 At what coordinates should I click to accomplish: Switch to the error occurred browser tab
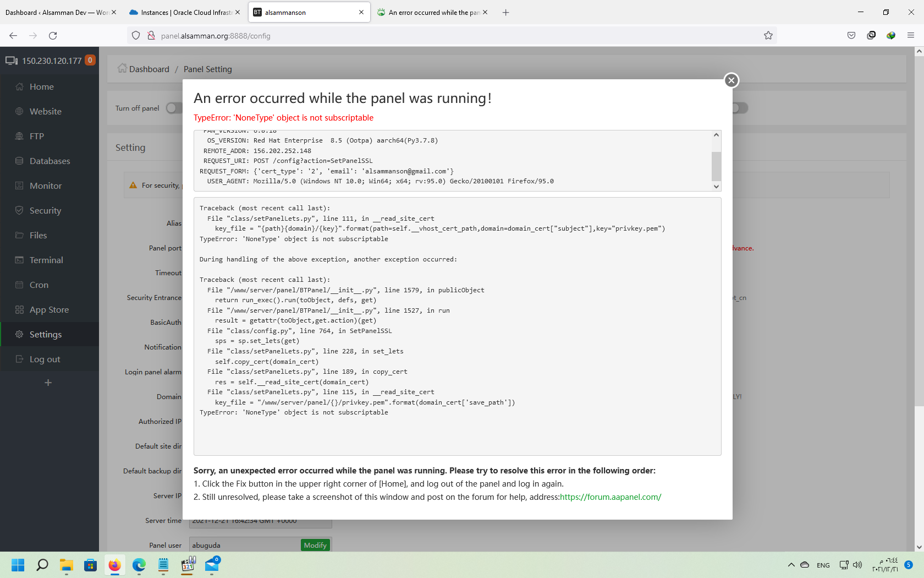[x=433, y=12]
